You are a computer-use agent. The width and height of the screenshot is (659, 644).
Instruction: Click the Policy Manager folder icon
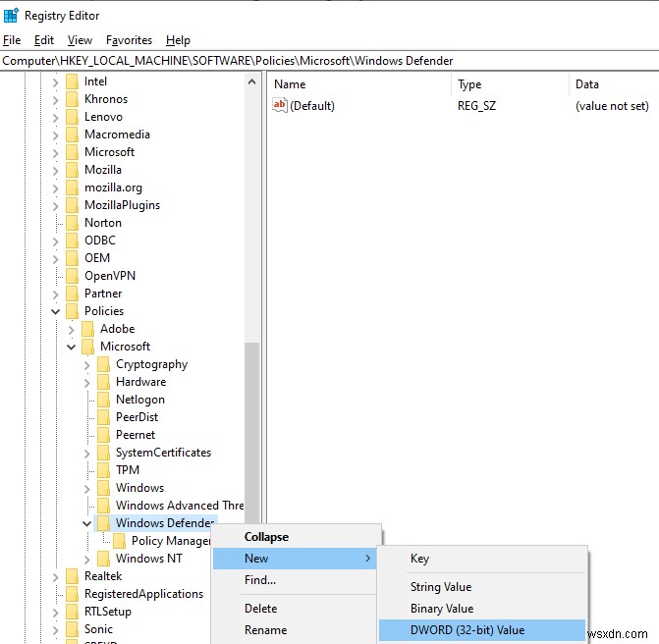[x=120, y=541]
